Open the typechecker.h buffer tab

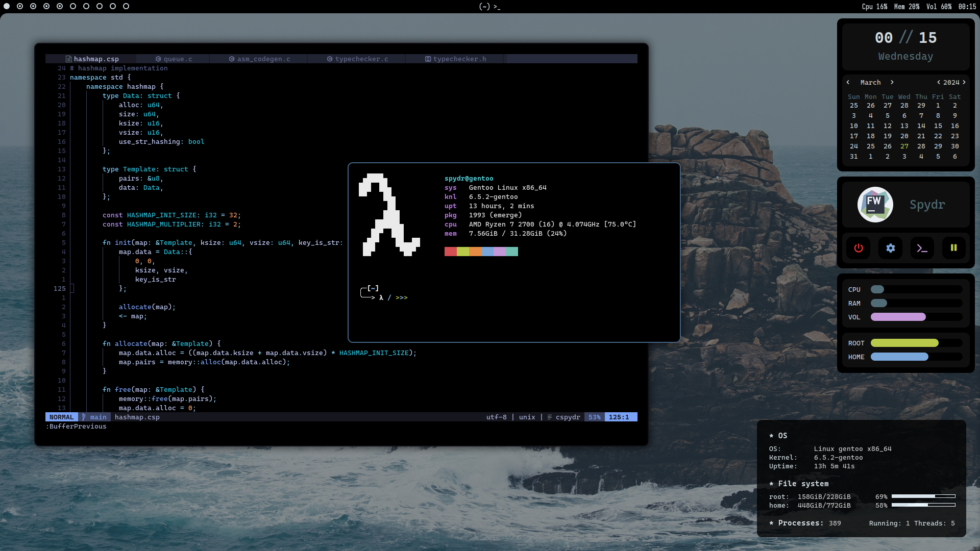click(x=455, y=59)
